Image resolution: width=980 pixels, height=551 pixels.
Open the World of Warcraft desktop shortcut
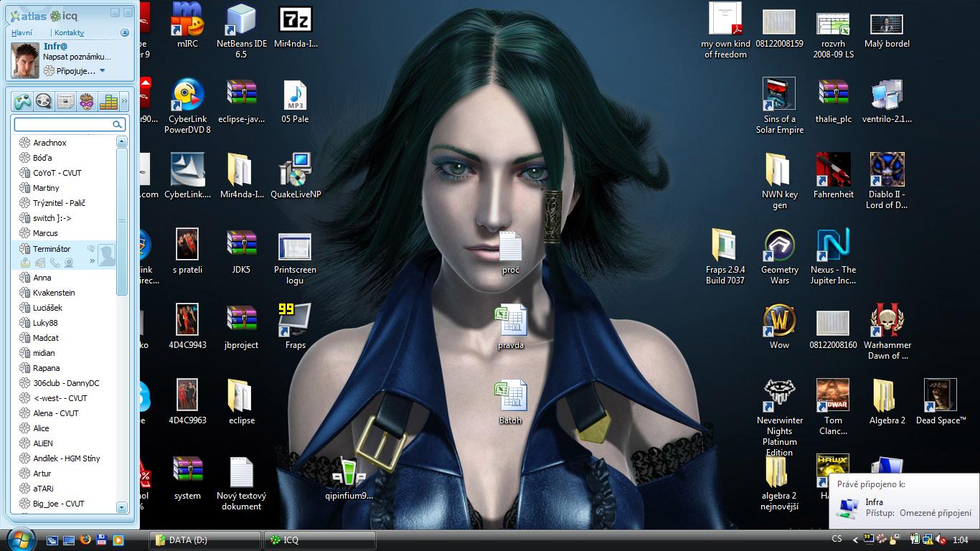pyautogui.click(x=779, y=326)
